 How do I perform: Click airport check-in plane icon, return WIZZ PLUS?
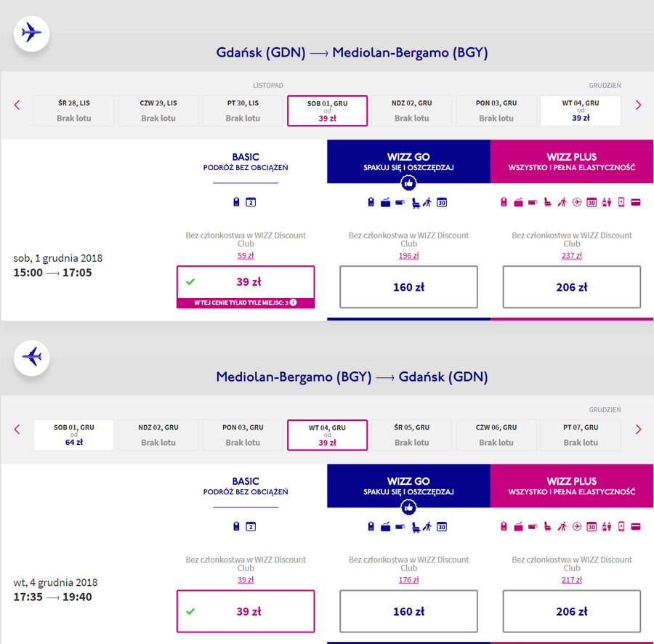(x=577, y=527)
